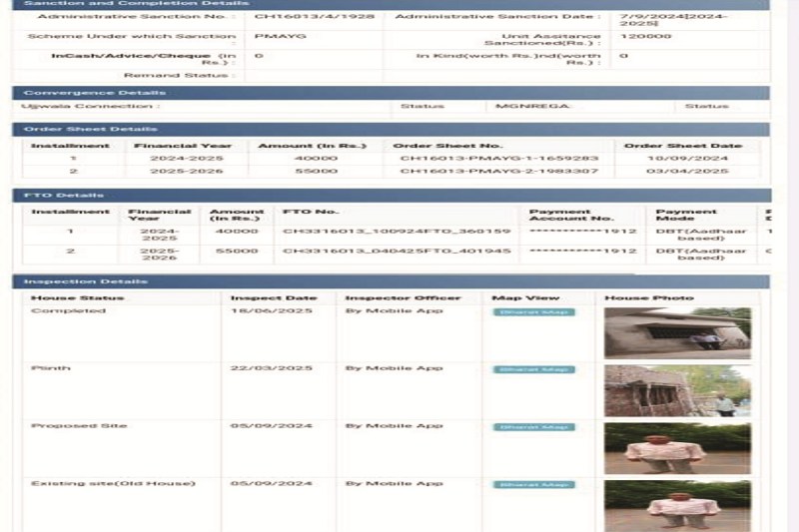View the Proposed Site photo

(677, 448)
